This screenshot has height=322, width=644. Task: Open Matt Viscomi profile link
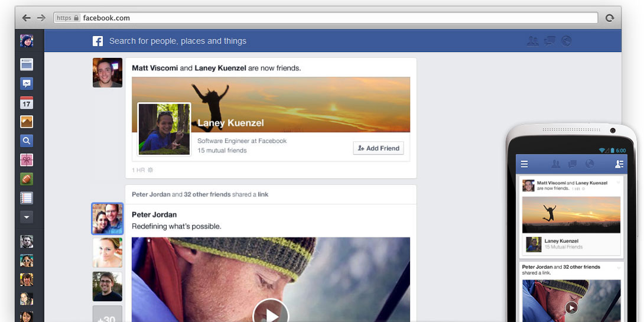tap(155, 68)
